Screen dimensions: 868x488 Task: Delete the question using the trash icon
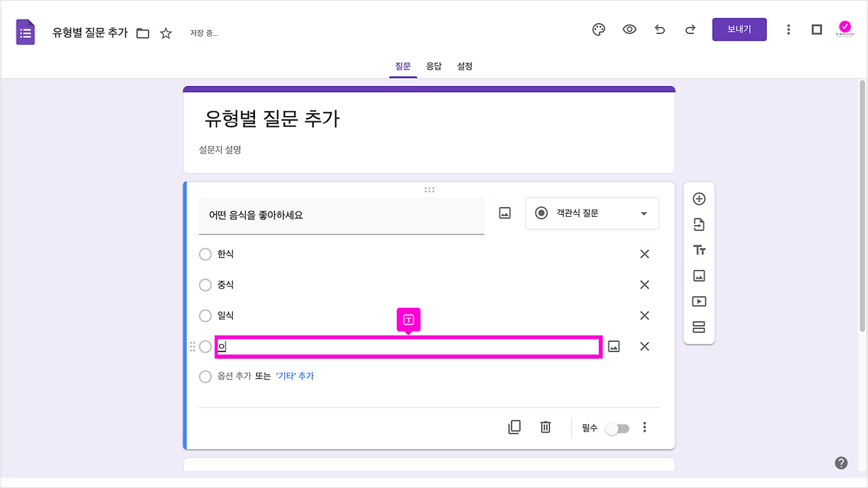(x=545, y=427)
